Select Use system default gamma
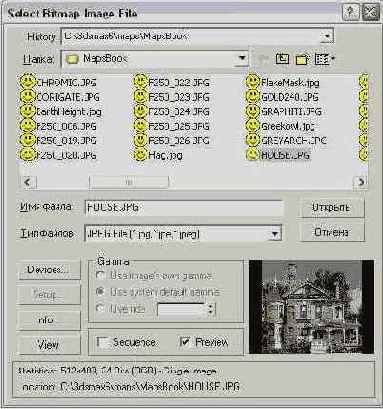The width and height of the screenshot is (383, 409). click(100, 292)
